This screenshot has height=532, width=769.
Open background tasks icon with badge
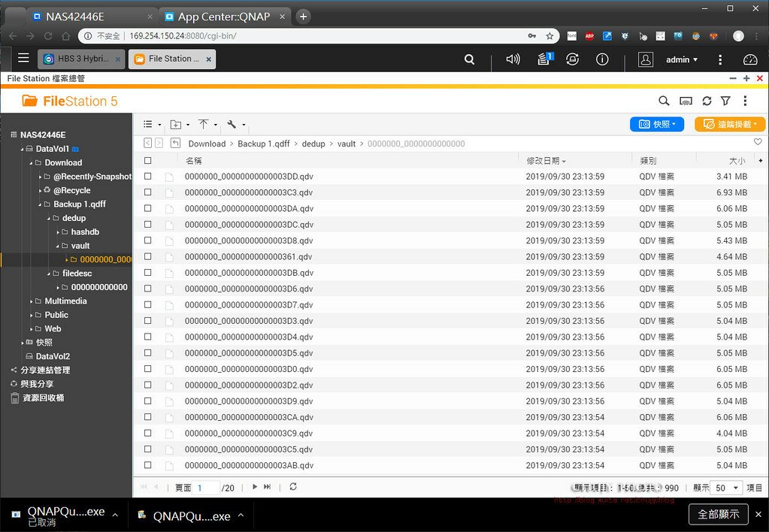point(544,59)
